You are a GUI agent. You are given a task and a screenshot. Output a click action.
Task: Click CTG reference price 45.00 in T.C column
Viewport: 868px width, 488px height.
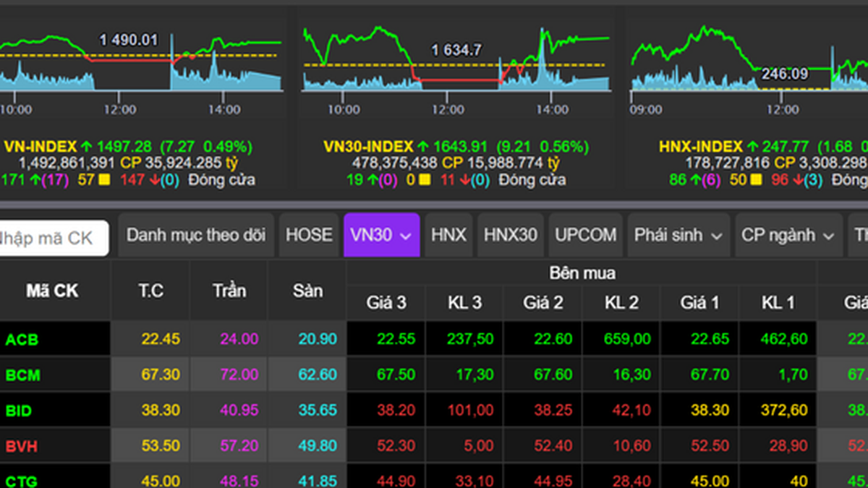[161, 481]
